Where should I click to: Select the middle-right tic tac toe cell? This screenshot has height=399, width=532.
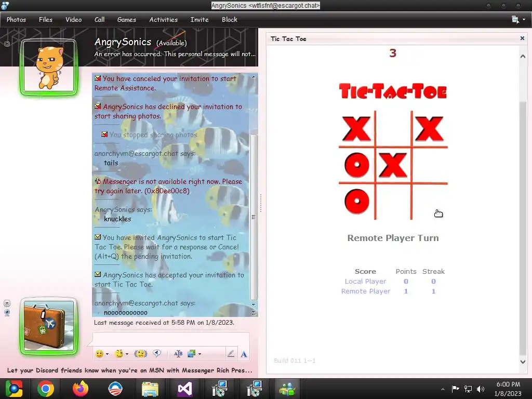(430, 165)
